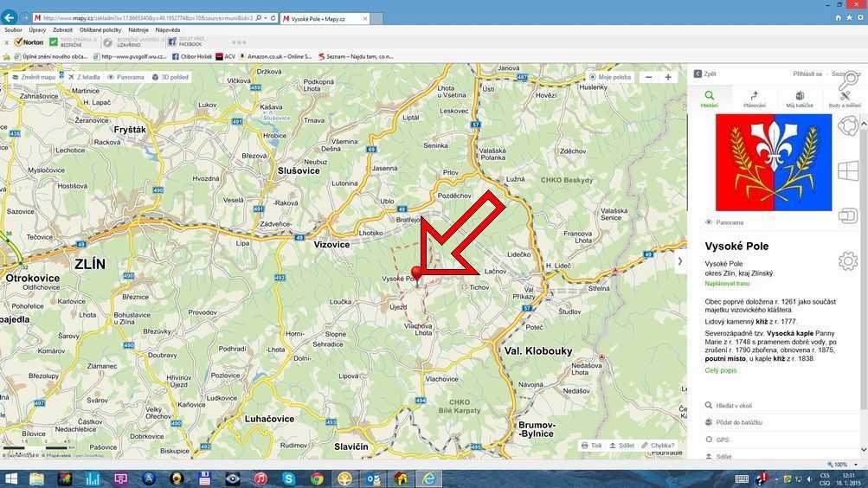This screenshot has width=868, height=488.
Task: Open Skype from the taskbar
Action: click(288, 478)
